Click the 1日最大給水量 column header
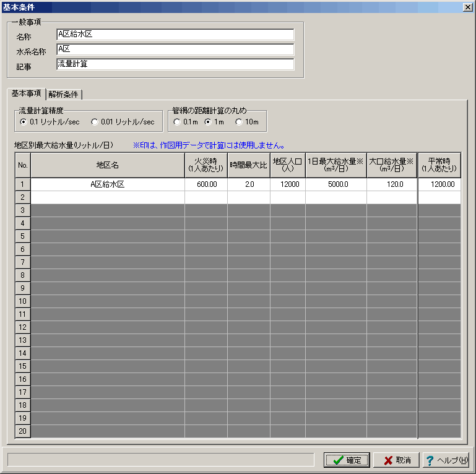This screenshot has width=476, height=474. (x=336, y=165)
